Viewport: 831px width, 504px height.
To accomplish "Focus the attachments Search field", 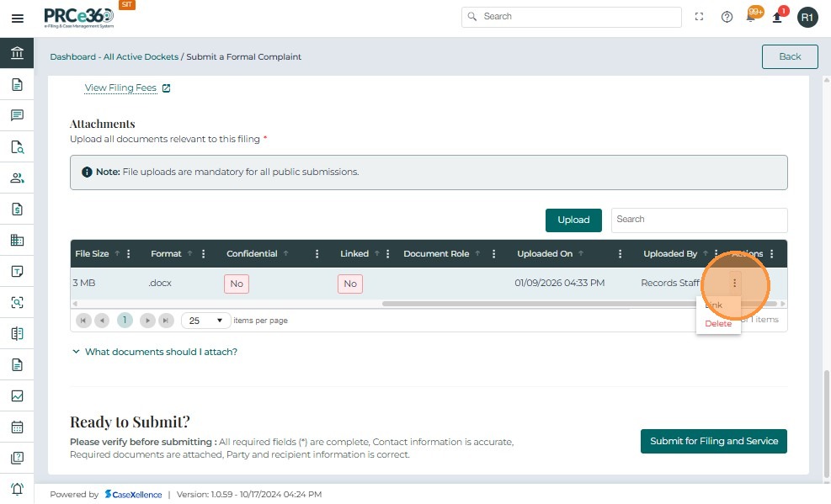I will tap(699, 220).
